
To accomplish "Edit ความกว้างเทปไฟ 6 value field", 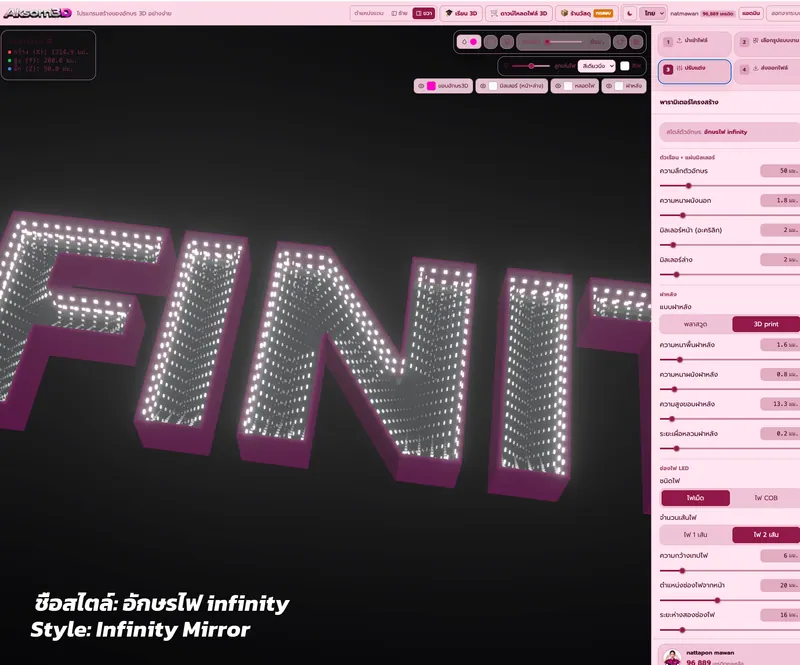I will coord(780,556).
